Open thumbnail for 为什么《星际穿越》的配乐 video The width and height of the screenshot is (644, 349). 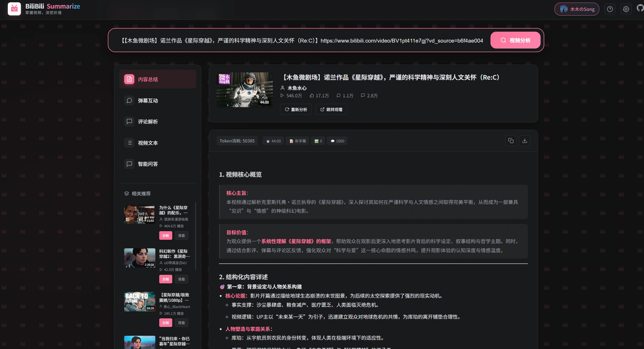click(140, 214)
